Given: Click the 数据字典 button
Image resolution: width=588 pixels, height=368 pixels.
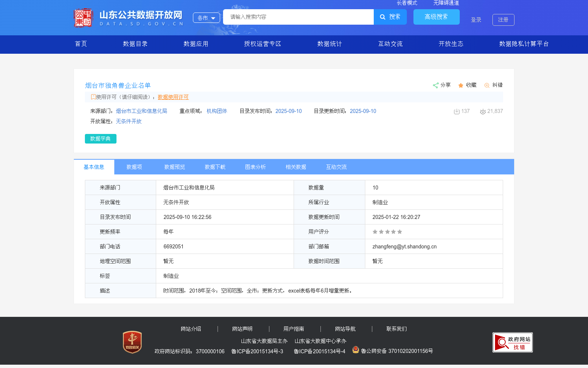Looking at the screenshot, I should (101, 139).
